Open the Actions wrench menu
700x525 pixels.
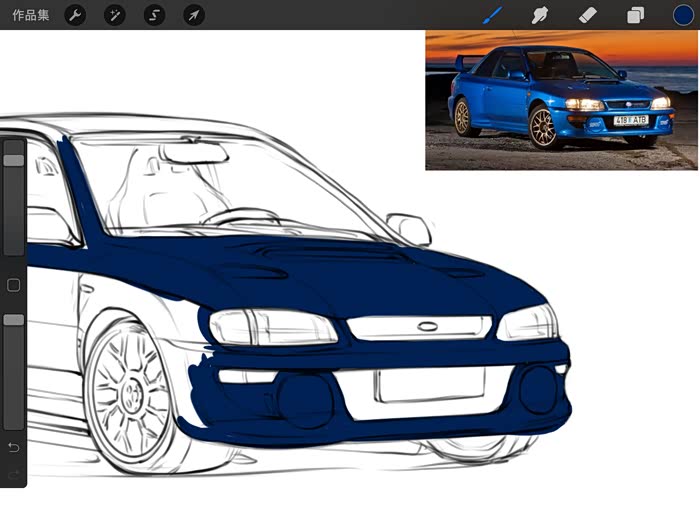[x=75, y=16]
